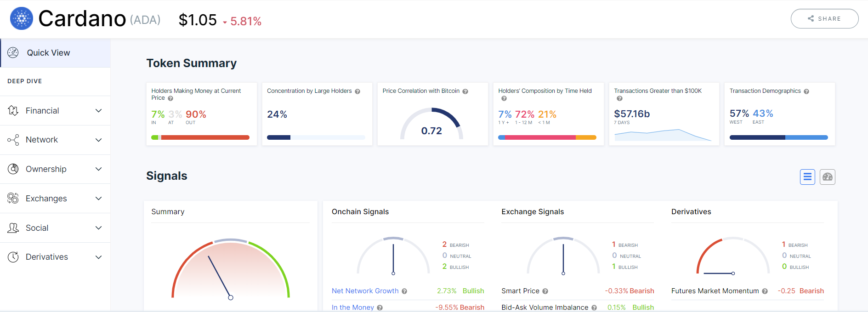Expand the Social section chevron
Image resolution: width=868 pixels, height=319 pixels.
[x=98, y=228]
